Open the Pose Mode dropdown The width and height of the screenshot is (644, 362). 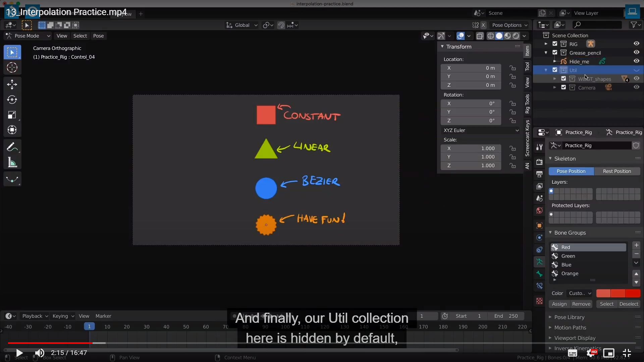click(28, 36)
